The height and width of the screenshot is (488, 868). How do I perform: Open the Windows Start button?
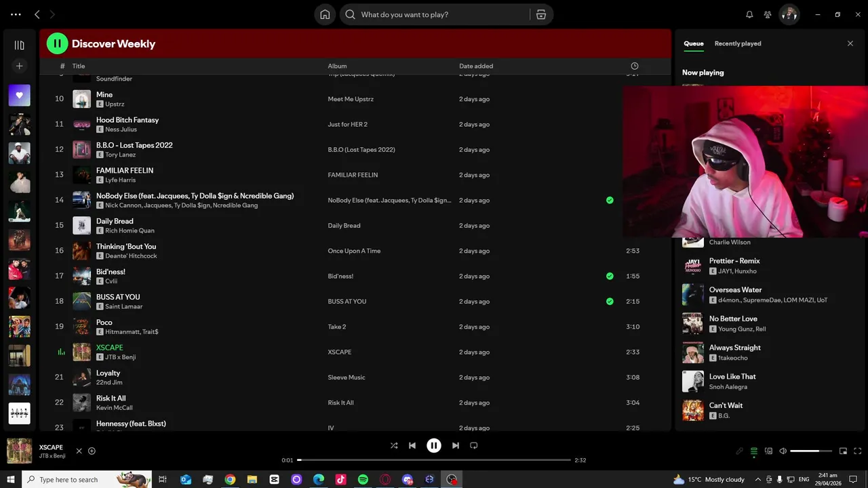pyautogui.click(x=11, y=479)
